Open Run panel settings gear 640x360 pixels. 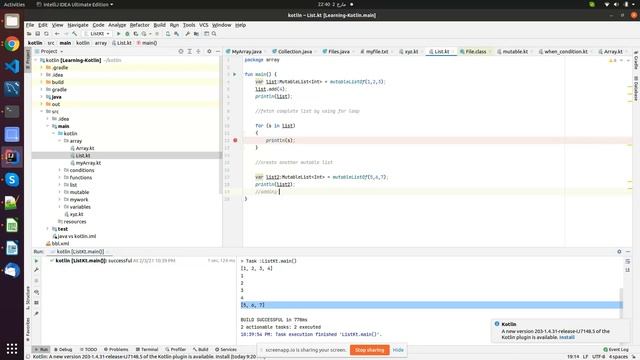pyautogui.click(x=619, y=252)
